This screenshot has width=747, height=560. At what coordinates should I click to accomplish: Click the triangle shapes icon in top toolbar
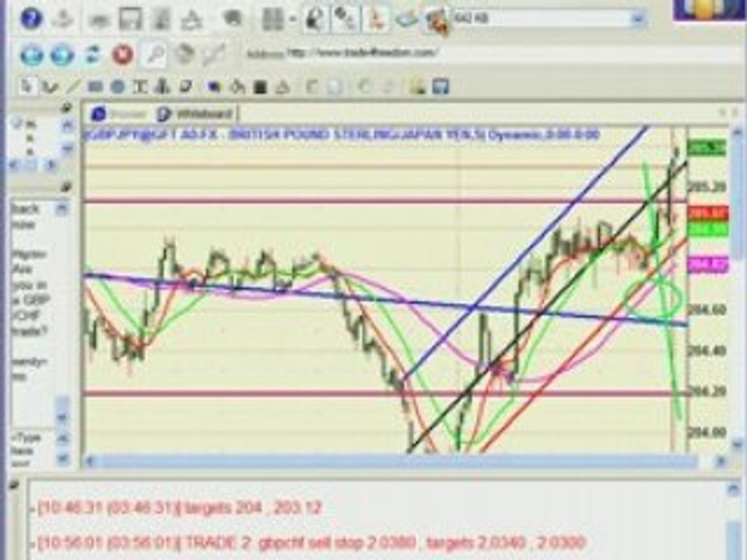(x=191, y=19)
